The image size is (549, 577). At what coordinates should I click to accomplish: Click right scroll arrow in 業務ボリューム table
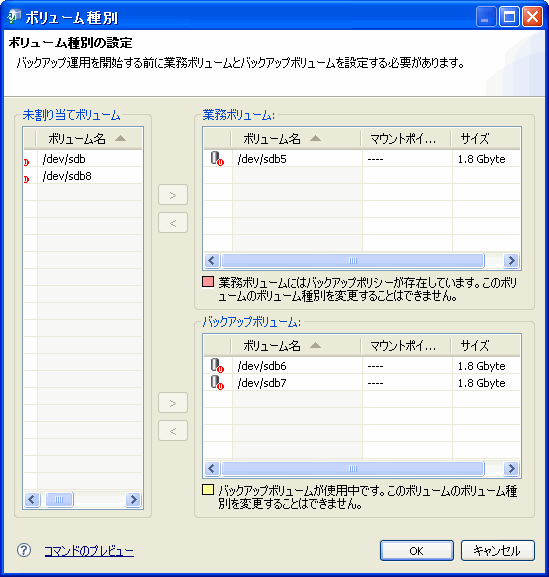pyautogui.click(x=511, y=261)
